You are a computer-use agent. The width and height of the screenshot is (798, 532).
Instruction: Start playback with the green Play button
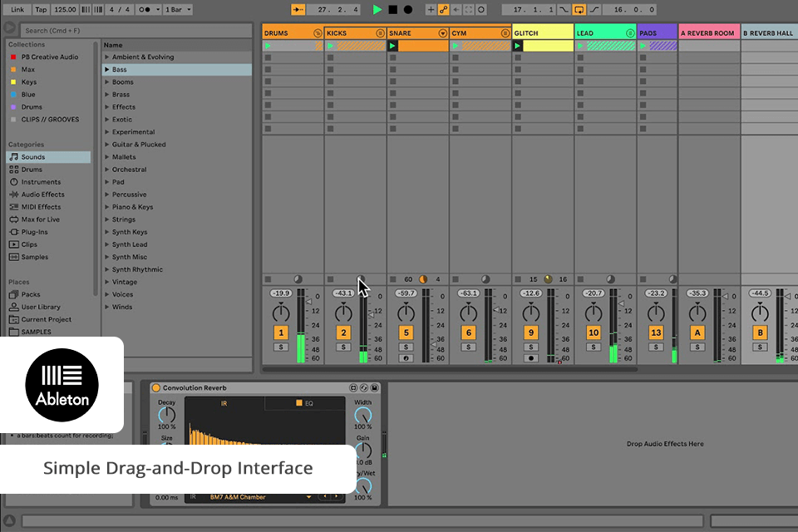coord(377,10)
